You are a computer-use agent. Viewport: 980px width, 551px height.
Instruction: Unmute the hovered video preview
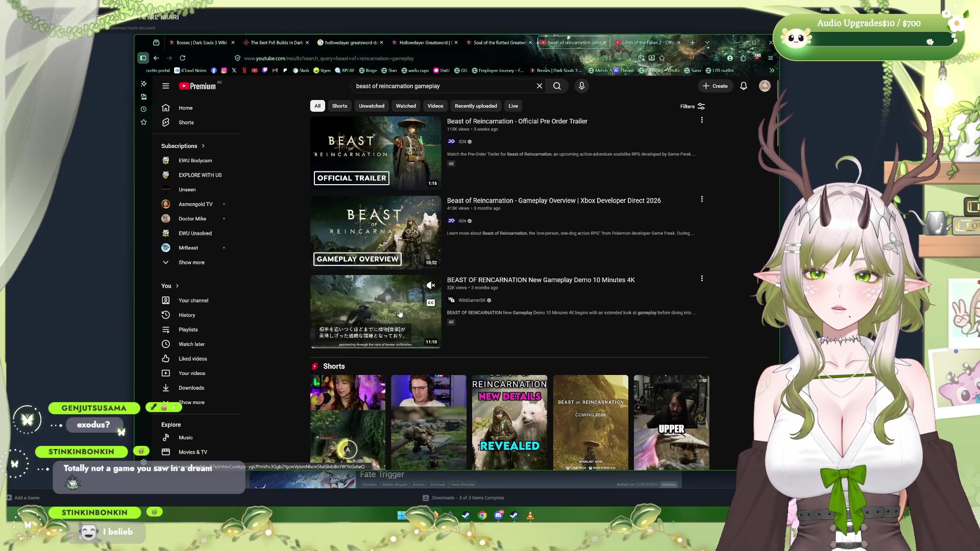(431, 286)
